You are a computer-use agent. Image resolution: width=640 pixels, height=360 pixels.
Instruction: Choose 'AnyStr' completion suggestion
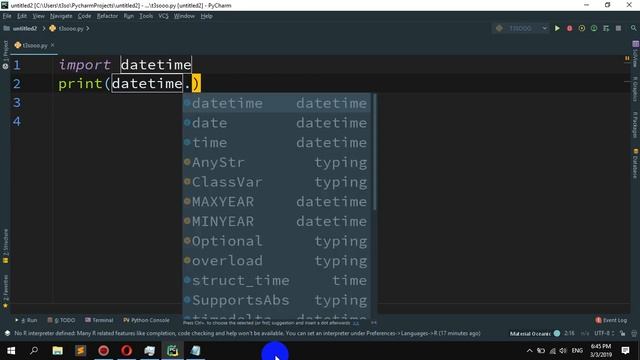(277, 162)
